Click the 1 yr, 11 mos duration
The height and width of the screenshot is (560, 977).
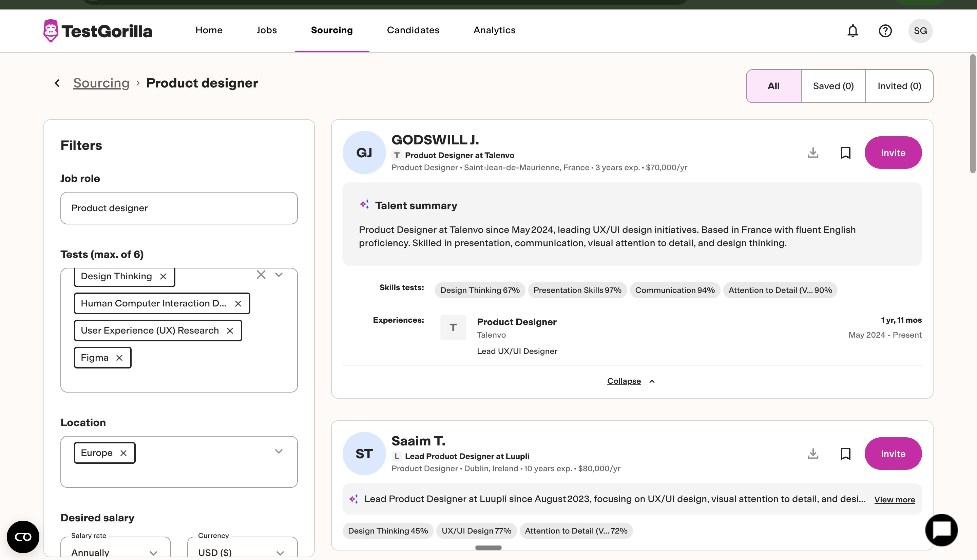click(x=901, y=320)
